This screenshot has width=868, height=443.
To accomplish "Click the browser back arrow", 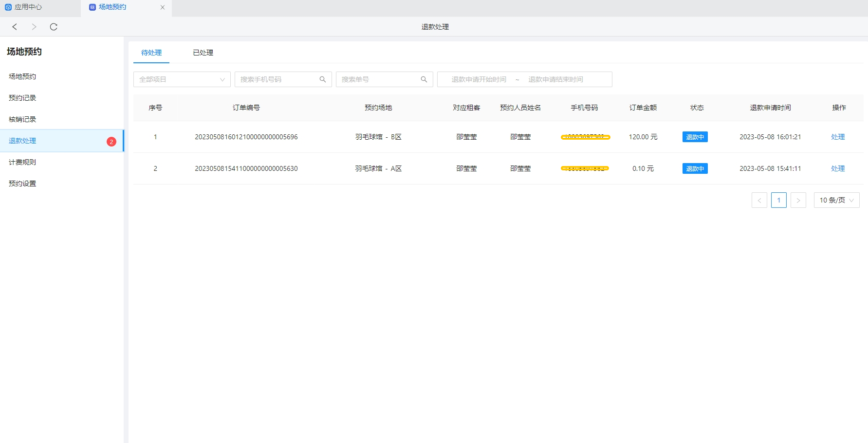I will (x=15, y=27).
